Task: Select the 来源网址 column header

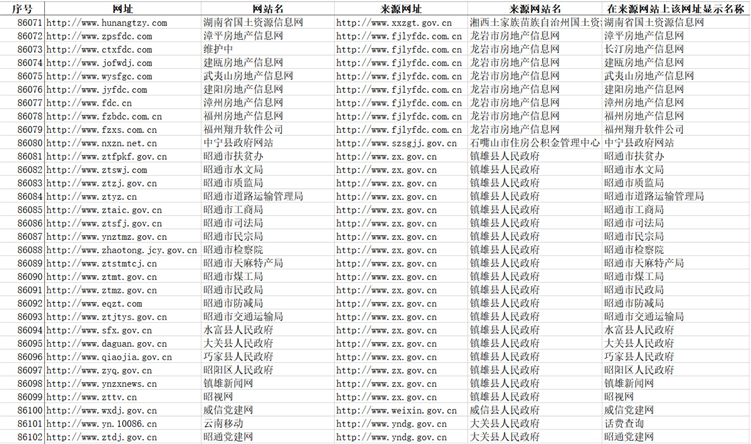Action: pyautogui.click(x=401, y=7)
